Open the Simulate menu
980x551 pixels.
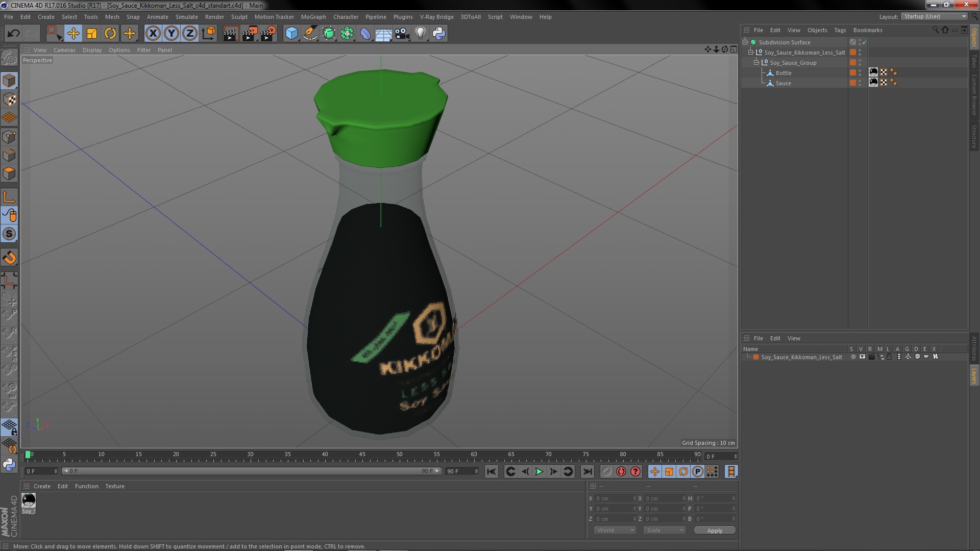click(186, 17)
